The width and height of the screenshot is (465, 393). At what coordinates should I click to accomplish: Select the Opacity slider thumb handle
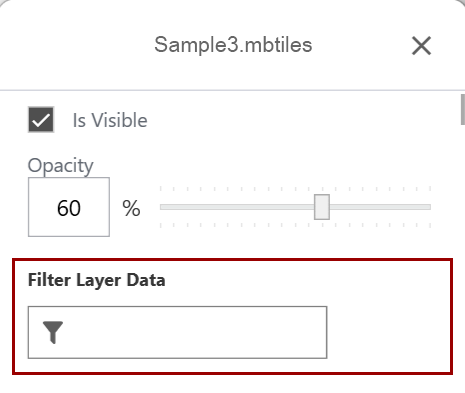click(322, 207)
